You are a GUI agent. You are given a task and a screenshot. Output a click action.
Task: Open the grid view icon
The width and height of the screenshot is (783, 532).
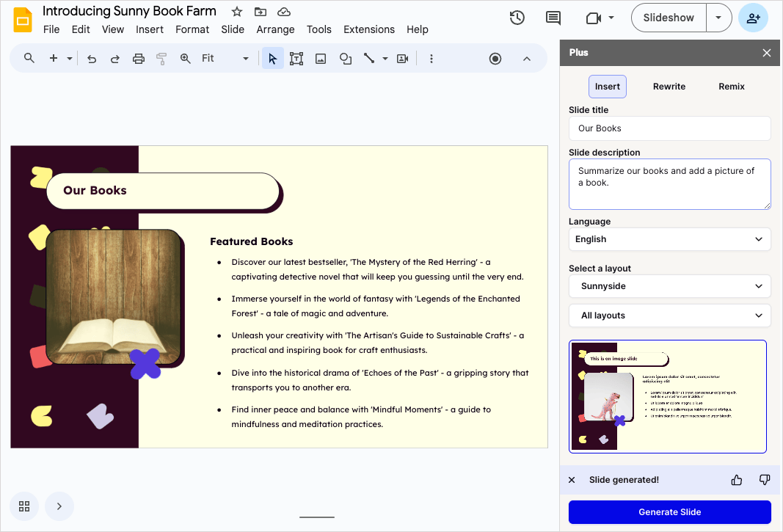point(24,506)
